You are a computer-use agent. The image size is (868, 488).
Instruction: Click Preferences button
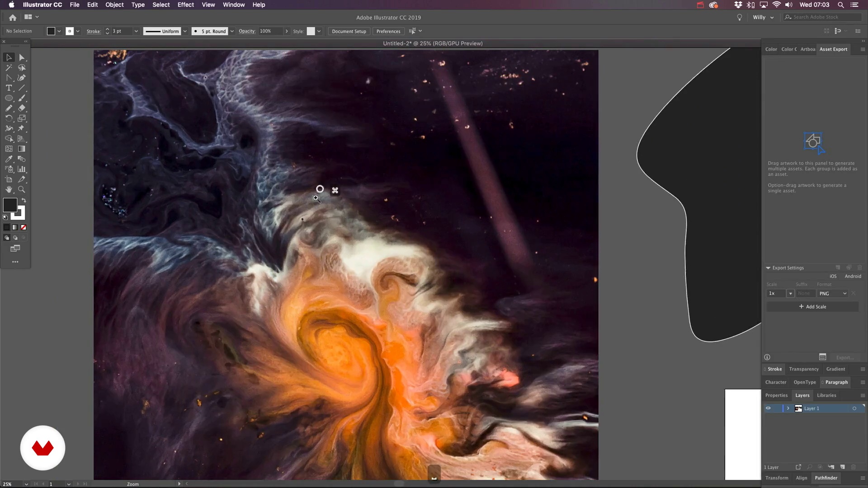click(388, 31)
